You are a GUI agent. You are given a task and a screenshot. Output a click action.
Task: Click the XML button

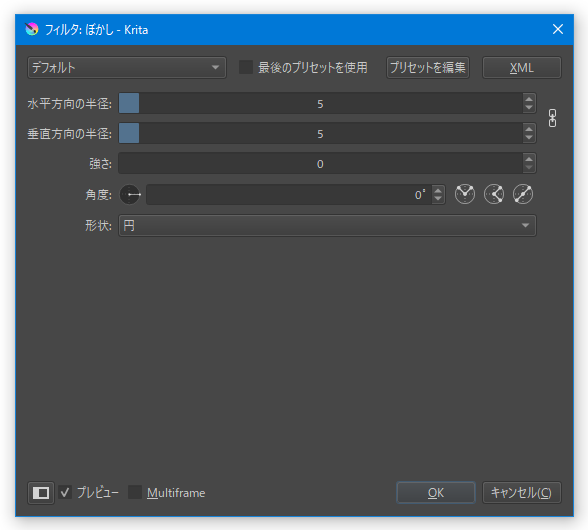click(x=522, y=68)
